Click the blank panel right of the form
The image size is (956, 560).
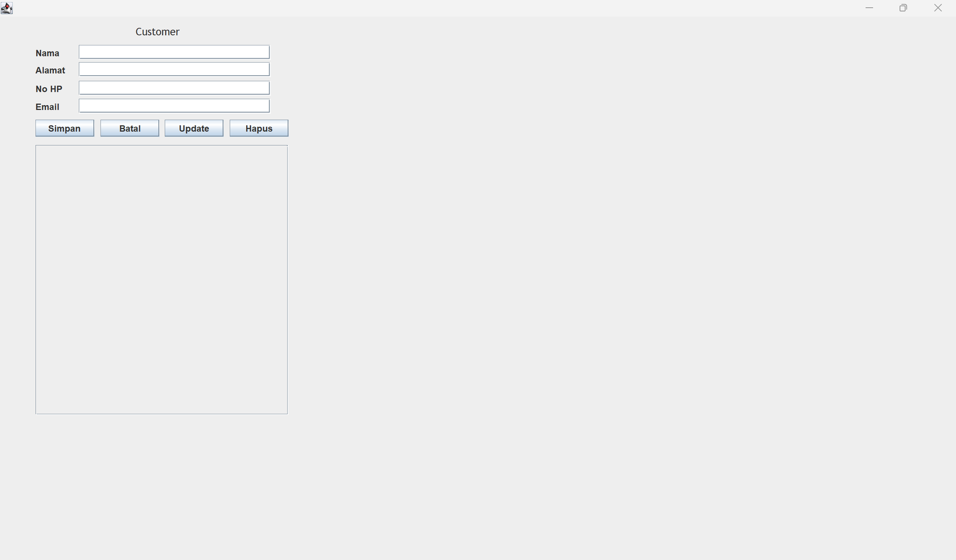click(597, 269)
